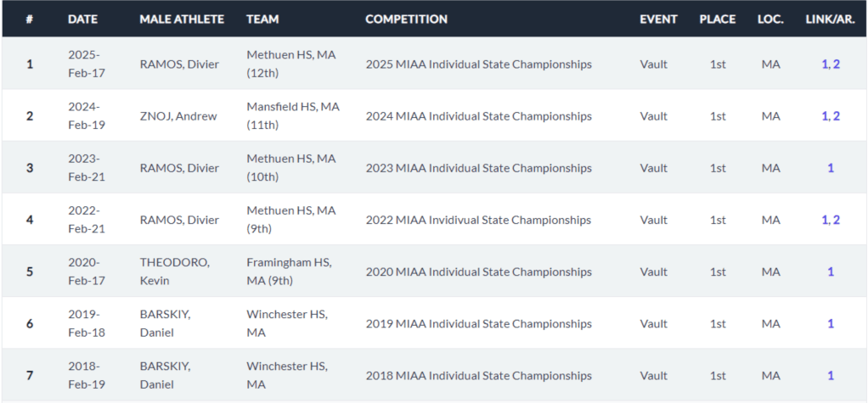
Task: Open link 1 for Andrew Znoj row
Action: coord(825,116)
